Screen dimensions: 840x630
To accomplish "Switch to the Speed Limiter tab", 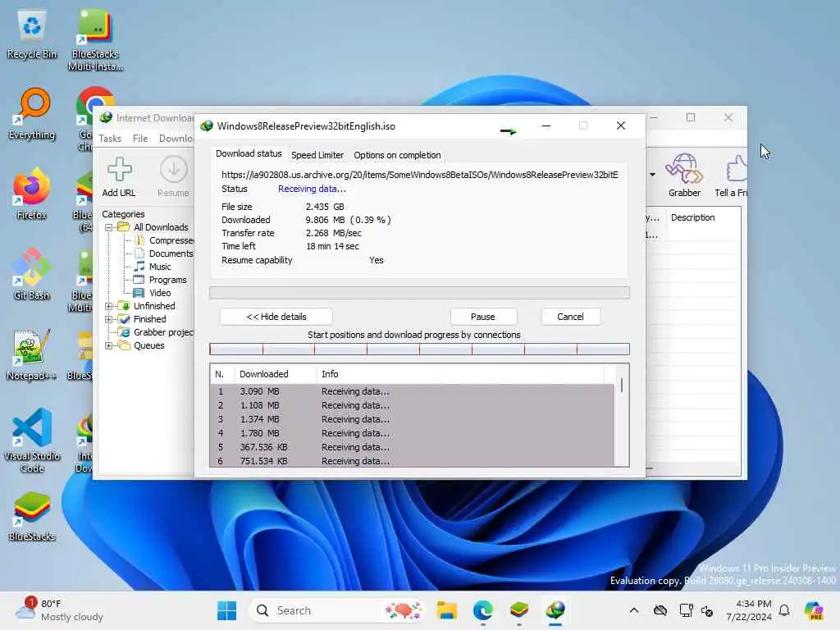I will point(317,155).
